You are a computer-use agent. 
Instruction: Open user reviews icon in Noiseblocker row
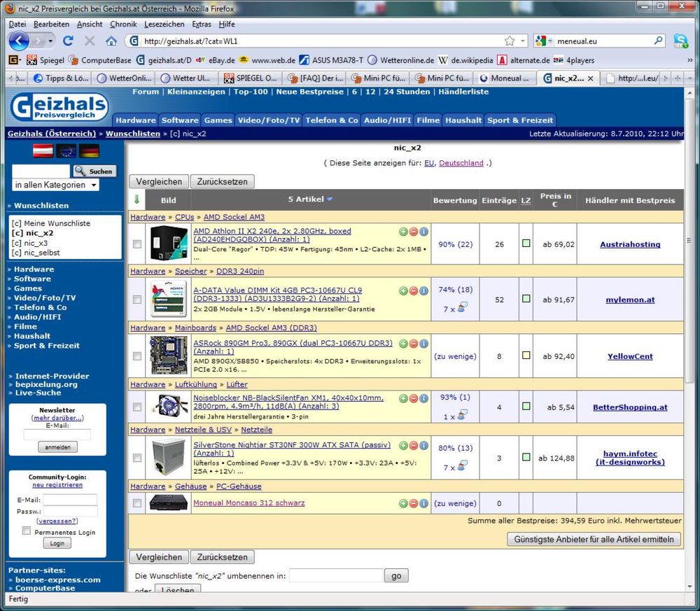click(462, 415)
